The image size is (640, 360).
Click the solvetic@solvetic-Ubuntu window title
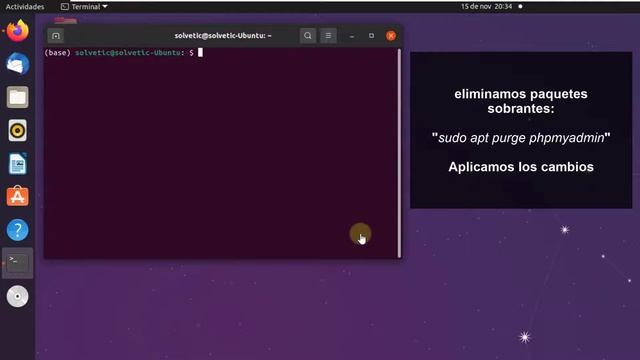[x=223, y=36]
